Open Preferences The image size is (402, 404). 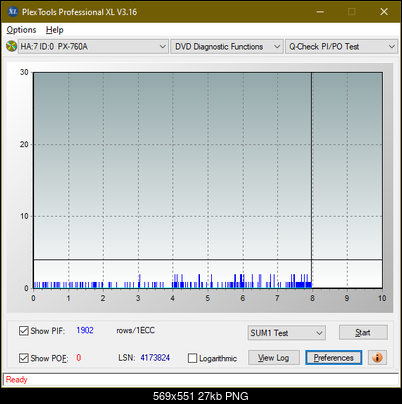334,358
